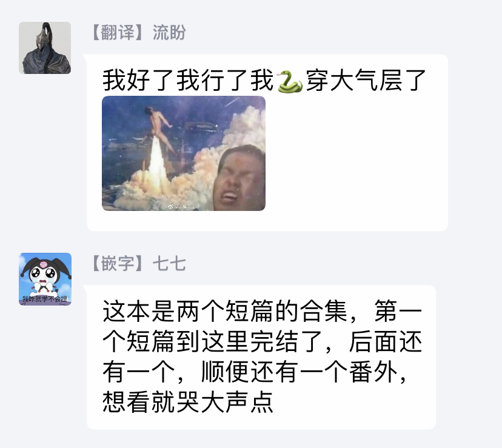Select the 【翻译】 role tag
The height and width of the screenshot is (448, 502).
tap(118, 33)
